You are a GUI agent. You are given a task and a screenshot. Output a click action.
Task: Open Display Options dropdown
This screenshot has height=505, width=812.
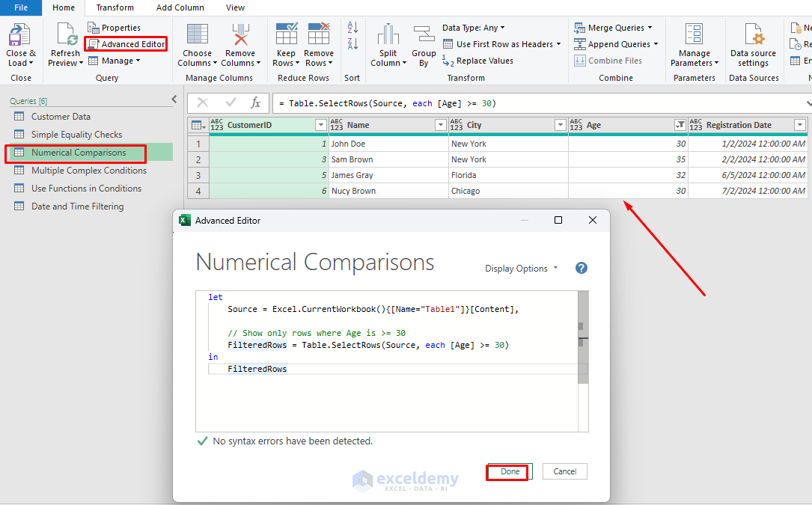522,269
